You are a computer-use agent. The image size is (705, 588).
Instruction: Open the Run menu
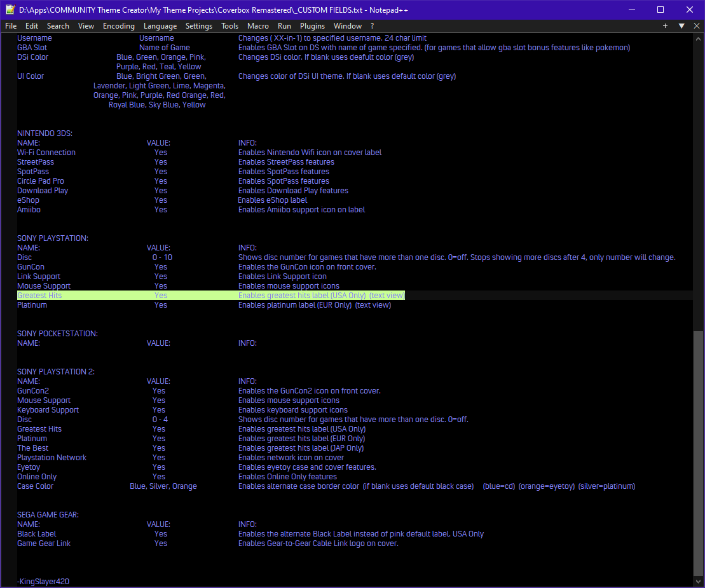point(284,26)
